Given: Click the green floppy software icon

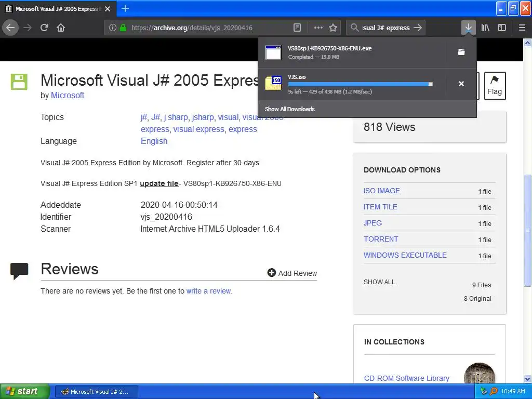Looking at the screenshot, I should (x=19, y=82).
